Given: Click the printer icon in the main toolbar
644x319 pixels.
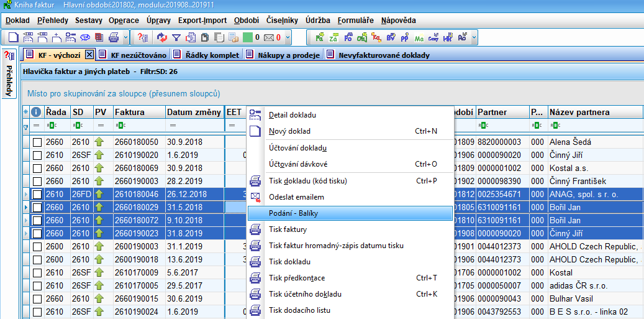Looking at the screenshot, I should (x=114, y=37).
